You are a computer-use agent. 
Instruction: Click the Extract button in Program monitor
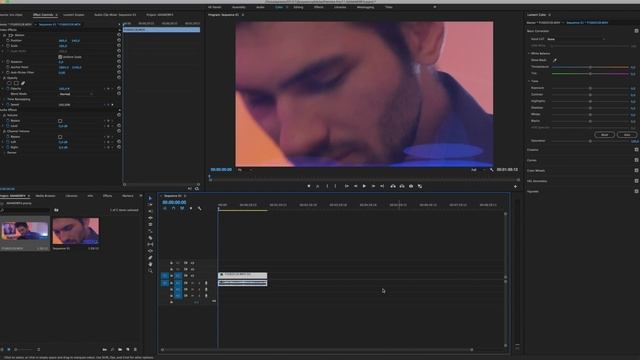[x=402, y=186]
